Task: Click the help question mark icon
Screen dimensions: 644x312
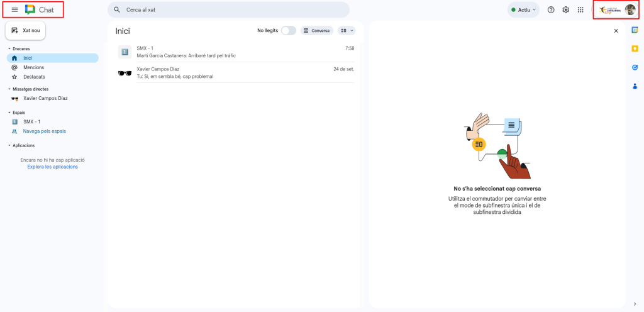Action: (x=551, y=9)
